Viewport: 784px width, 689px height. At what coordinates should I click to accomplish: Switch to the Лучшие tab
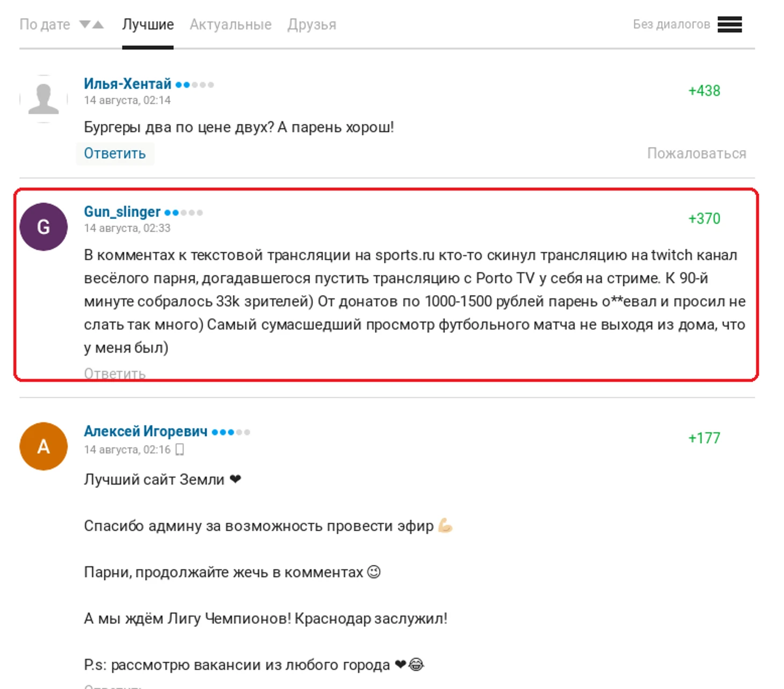click(148, 25)
